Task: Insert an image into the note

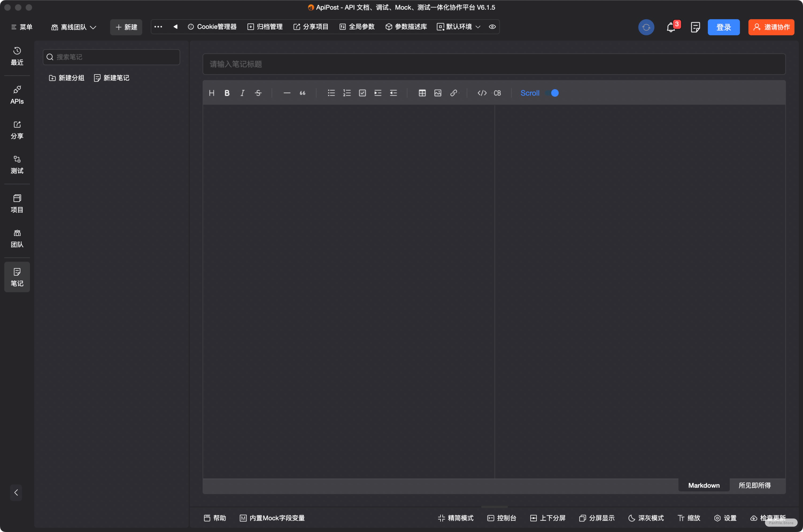Action: (438, 93)
